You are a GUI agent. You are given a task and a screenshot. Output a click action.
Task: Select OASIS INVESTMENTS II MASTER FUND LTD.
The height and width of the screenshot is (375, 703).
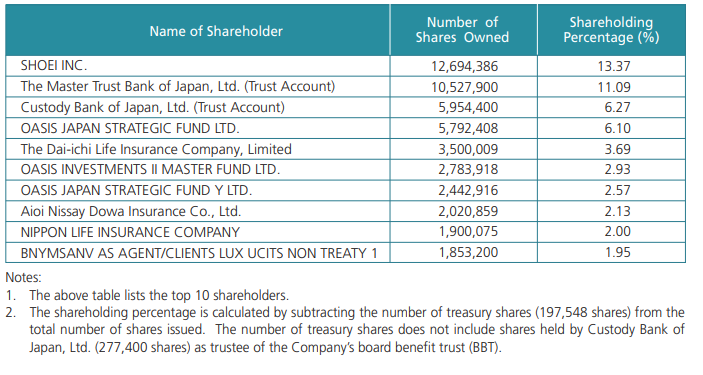(x=150, y=170)
